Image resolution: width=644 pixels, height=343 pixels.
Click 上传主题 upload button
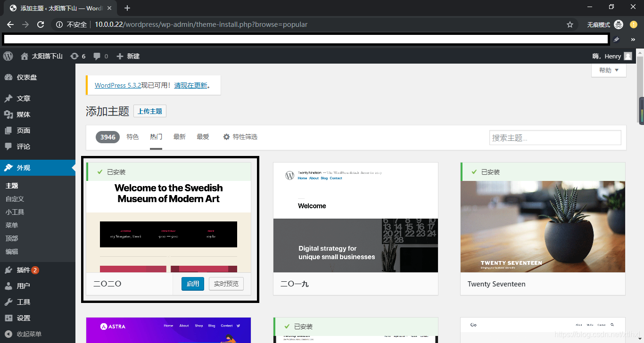(150, 111)
